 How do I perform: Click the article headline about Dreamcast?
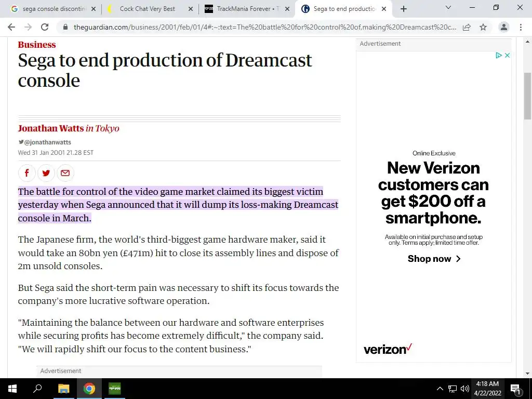[165, 70]
